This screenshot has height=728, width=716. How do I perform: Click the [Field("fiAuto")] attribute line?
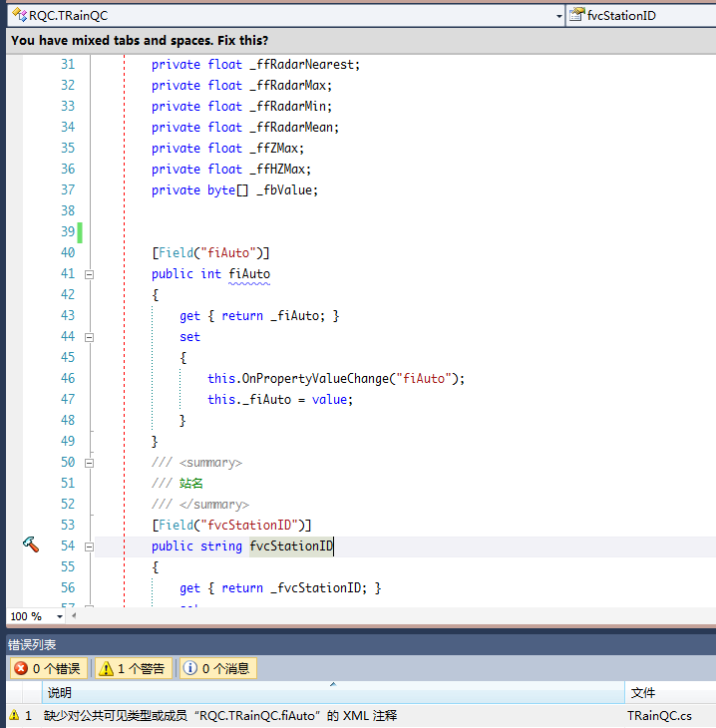(x=210, y=252)
